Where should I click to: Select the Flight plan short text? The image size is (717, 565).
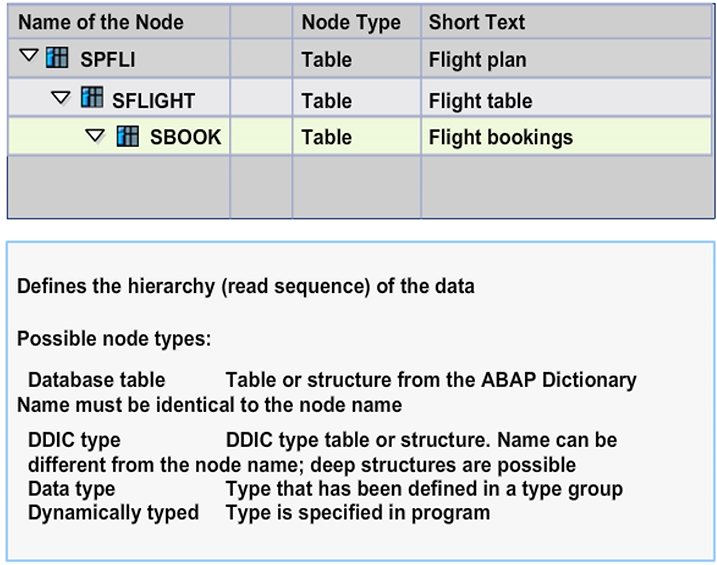click(477, 60)
